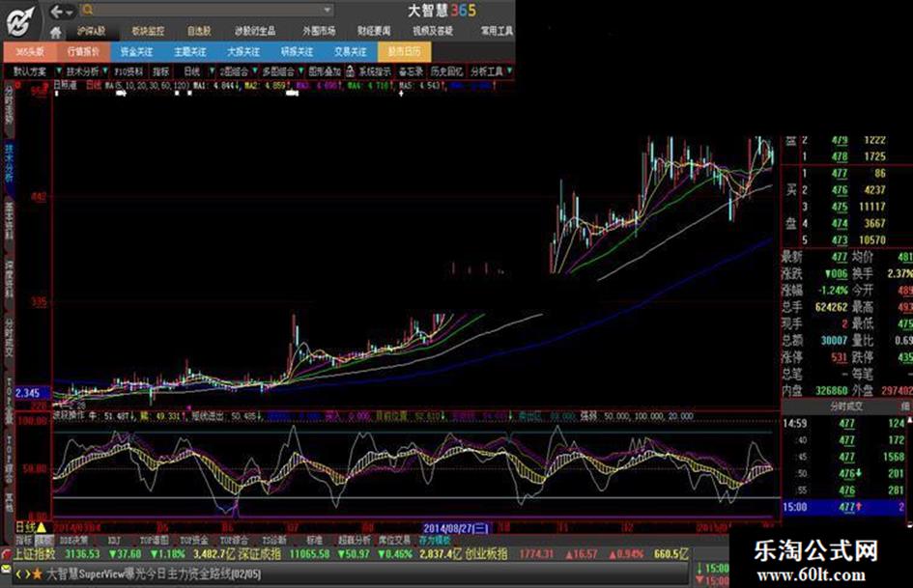
Task: Open the 股市日历 tab
Action: [405, 52]
